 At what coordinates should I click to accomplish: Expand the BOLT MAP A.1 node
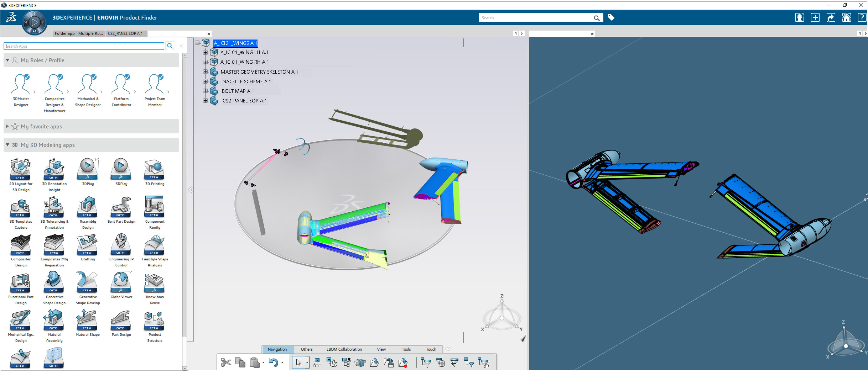[x=206, y=91]
